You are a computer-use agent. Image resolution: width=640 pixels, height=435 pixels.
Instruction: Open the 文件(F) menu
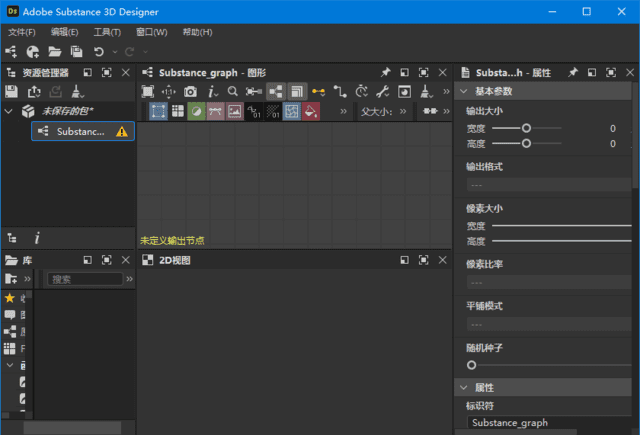(22, 32)
